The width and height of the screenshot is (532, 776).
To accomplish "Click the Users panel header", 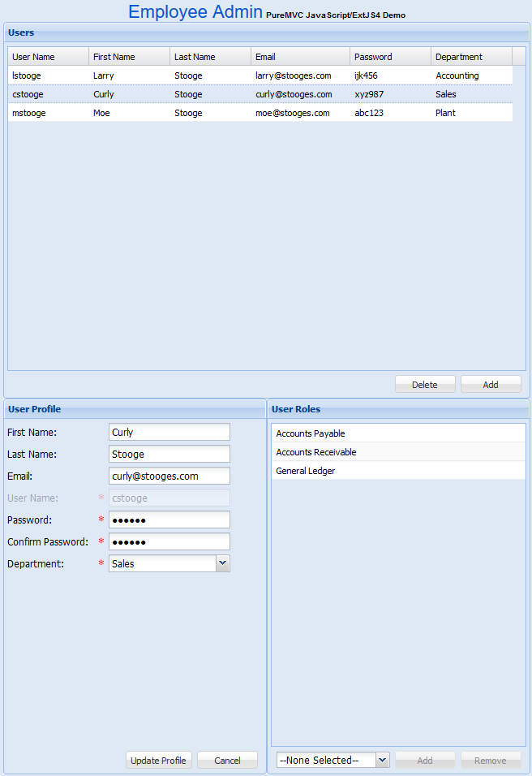I will click(267, 32).
